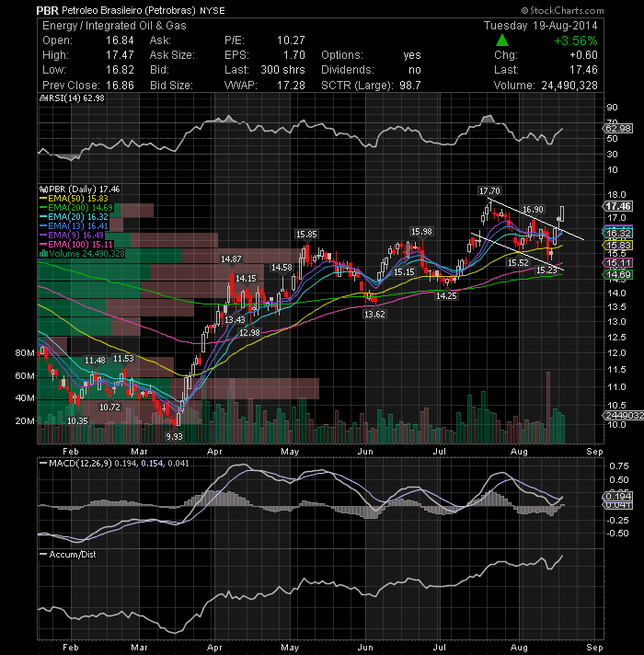Click the Volume 24,490,328 header value
This screenshot has height=655, width=644.
pyautogui.click(x=569, y=86)
